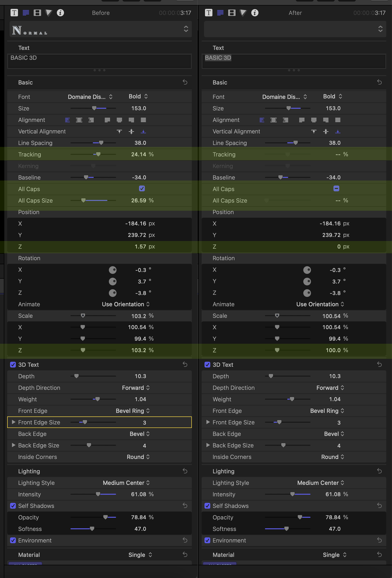Disable Self Shadows in Before panel

13,506
